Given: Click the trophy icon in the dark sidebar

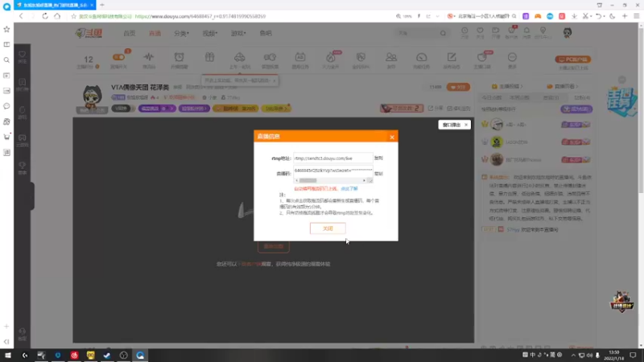Looking at the screenshot, I should [x=23, y=165].
